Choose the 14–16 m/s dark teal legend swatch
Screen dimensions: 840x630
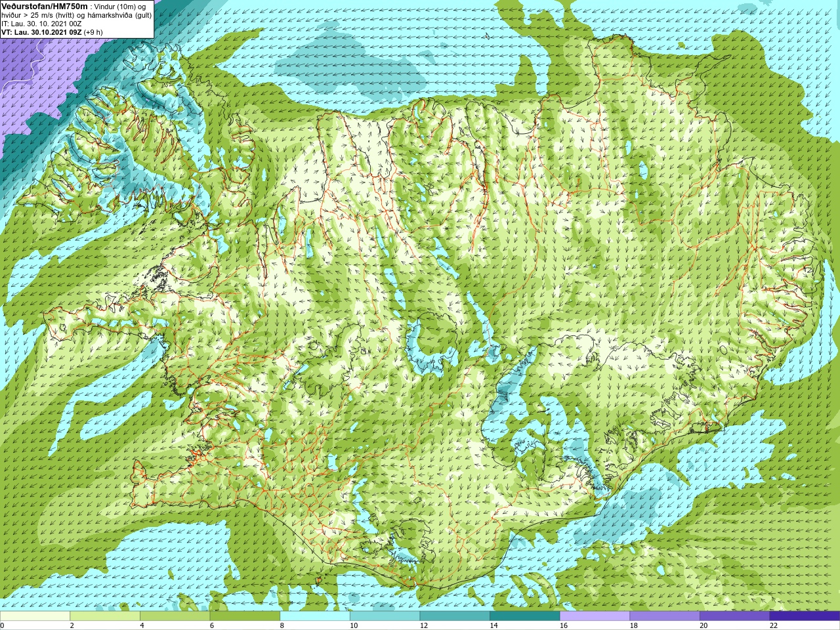click(525, 616)
